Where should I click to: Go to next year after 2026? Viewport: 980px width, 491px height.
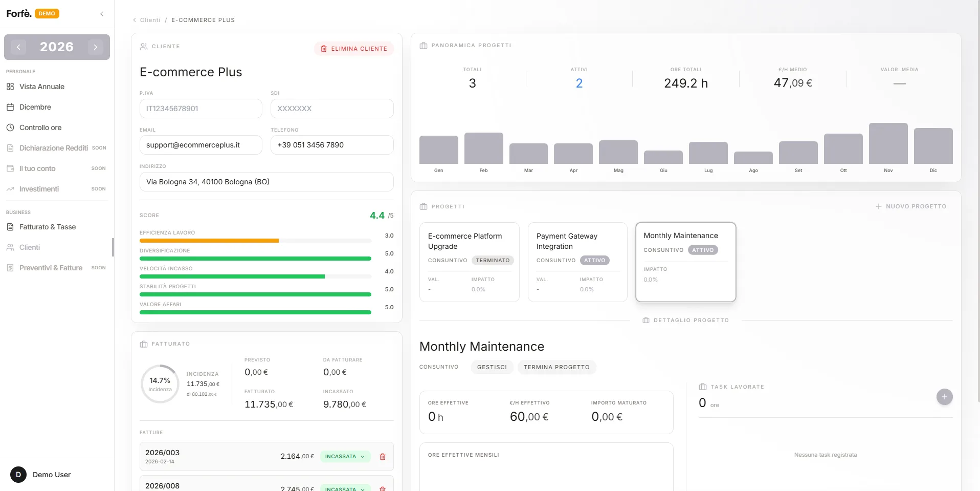pos(95,47)
